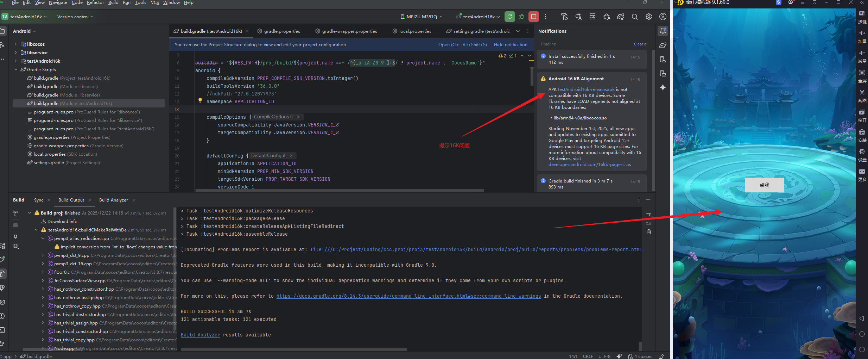This screenshot has height=359, width=868.
Task: Click Clear all in Notifications
Action: pos(641,44)
